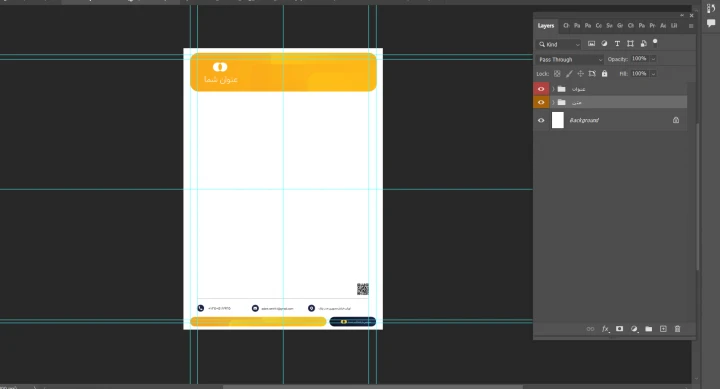Click the Fill label

point(623,73)
